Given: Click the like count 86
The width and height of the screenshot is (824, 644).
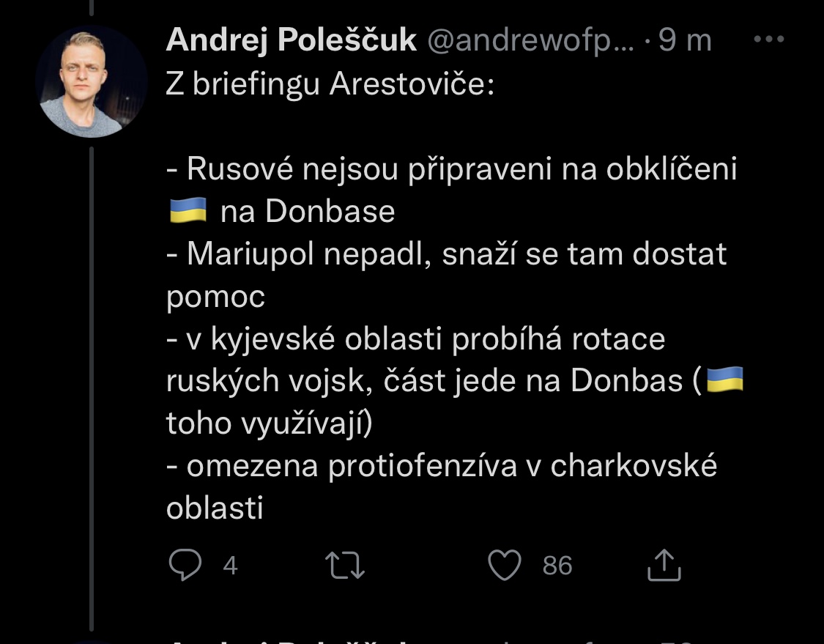Looking at the screenshot, I should 557,566.
